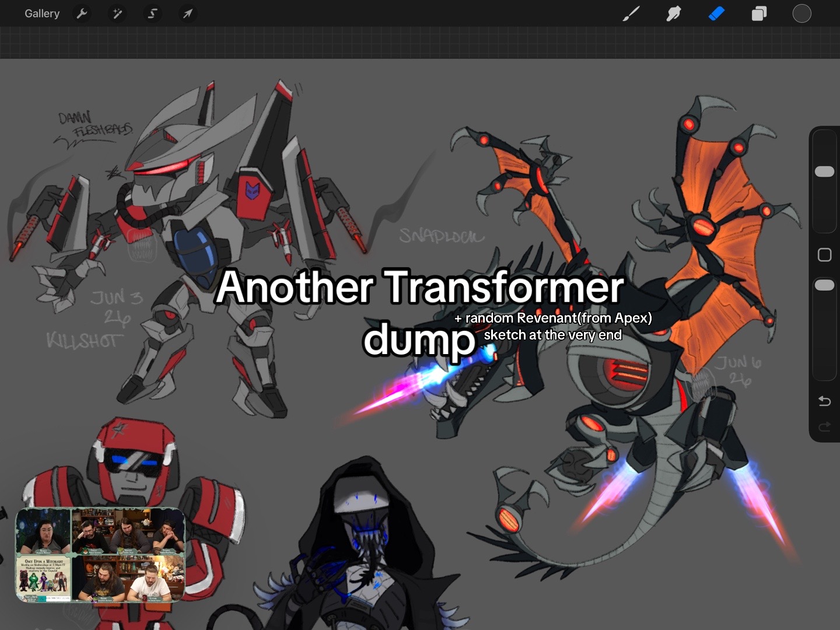Tap the picture-in-picture video thumbnail

(100, 554)
